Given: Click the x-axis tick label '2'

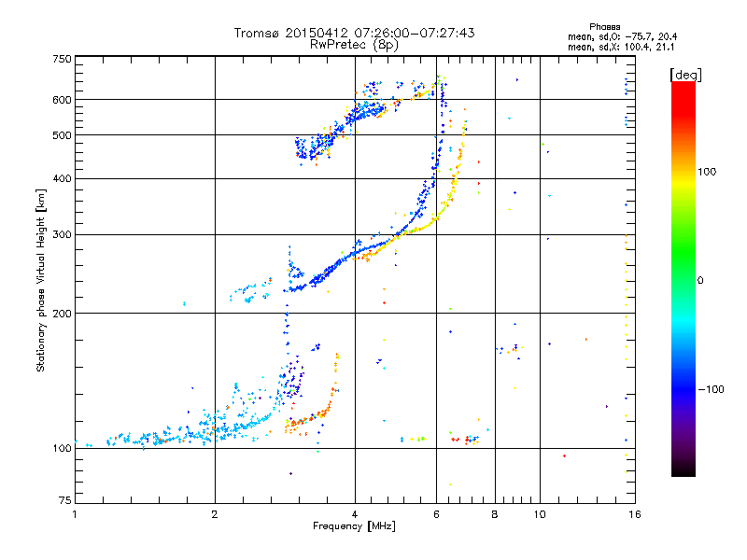Looking at the screenshot, I should pos(215,514).
